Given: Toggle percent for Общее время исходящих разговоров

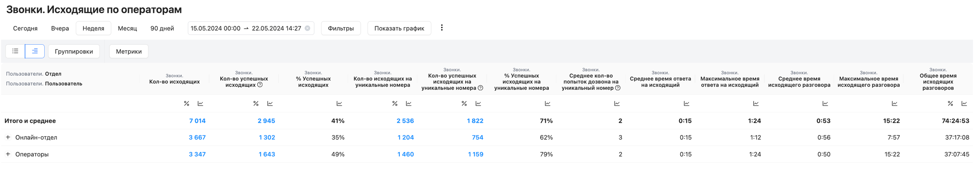Looking at the screenshot, I should [x=950, y=104].
